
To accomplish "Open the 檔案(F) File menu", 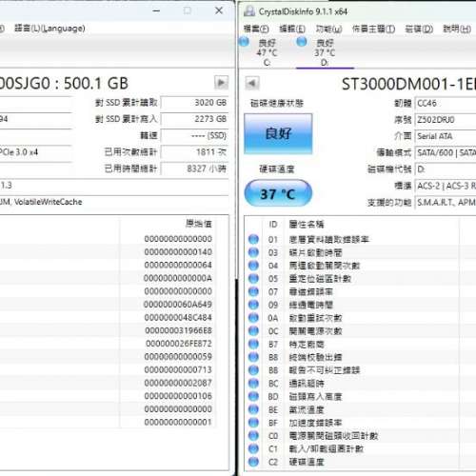I will point(256,29).
